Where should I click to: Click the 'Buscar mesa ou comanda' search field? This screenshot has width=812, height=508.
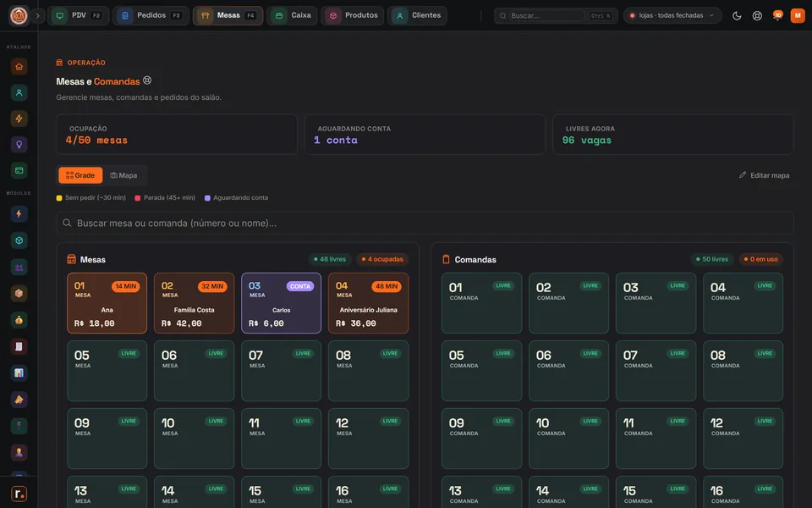point(425,223)
